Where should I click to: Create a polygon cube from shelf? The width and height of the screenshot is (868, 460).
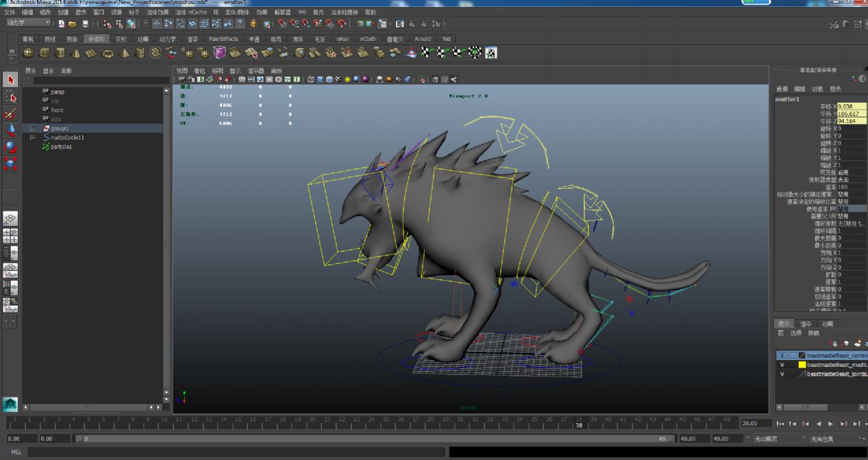click(x=45, y=53)
